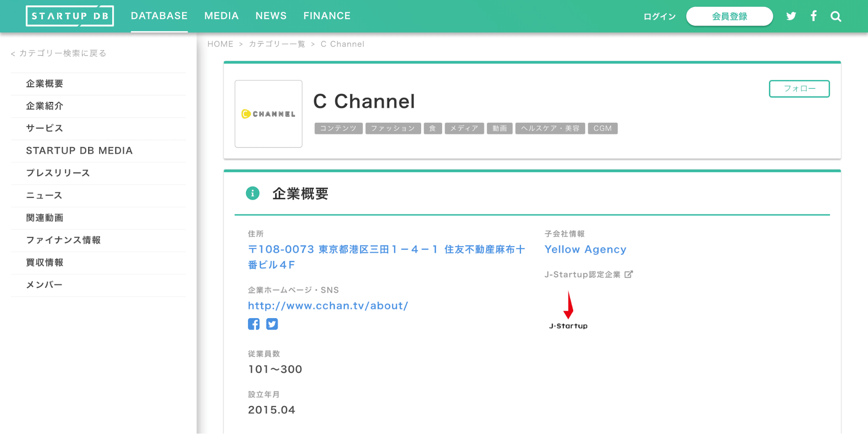Click カテゴリー一覧 in the breadcrumb
868x434 pixels.
click(x=277, y=44)
